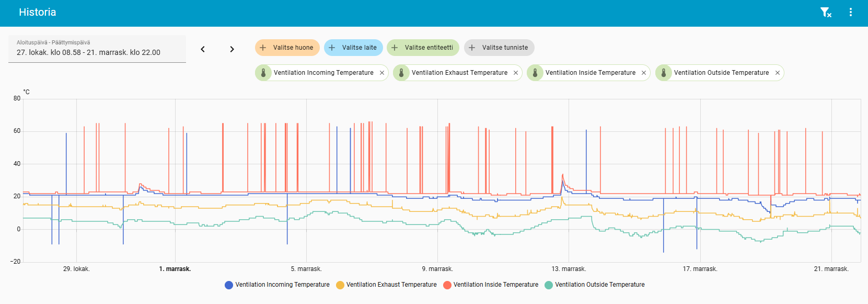Click thermometer icon on Outside Temperature chip
Screen dimensions: 868x304
click(664, 73)
